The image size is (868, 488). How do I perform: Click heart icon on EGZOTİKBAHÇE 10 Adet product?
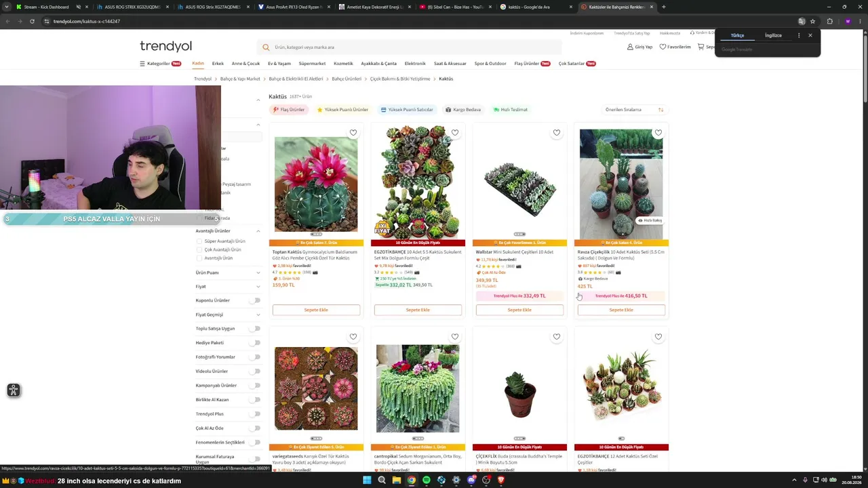pos(455,133)
